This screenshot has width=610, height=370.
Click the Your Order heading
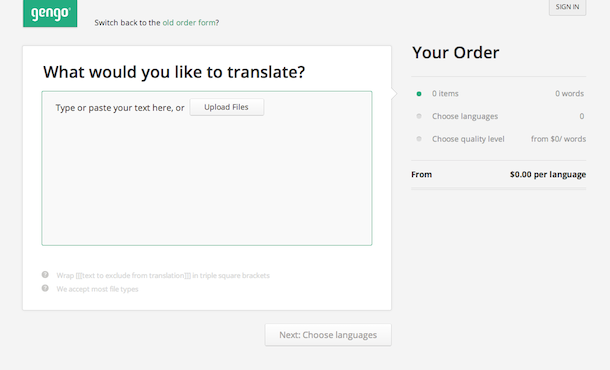[456, 53]
